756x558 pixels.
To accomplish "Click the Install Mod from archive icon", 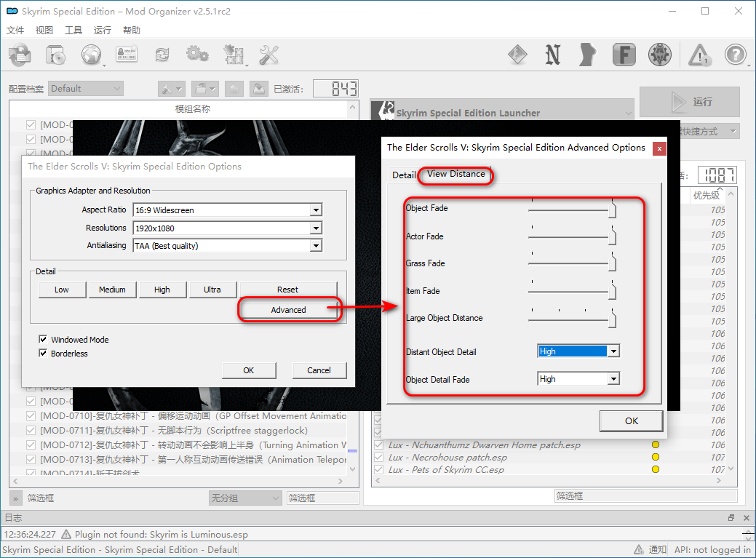I will (x=20, y=55).
